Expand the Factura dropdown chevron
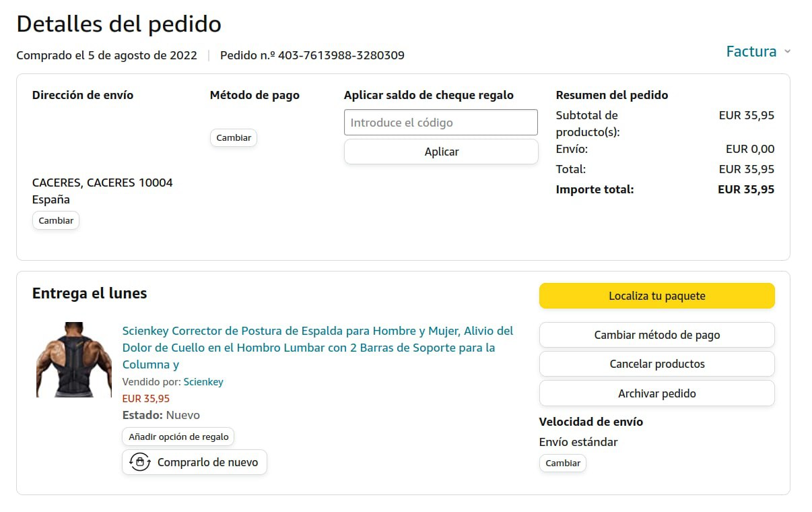812x512 pixels. click(x=787, y=52)
